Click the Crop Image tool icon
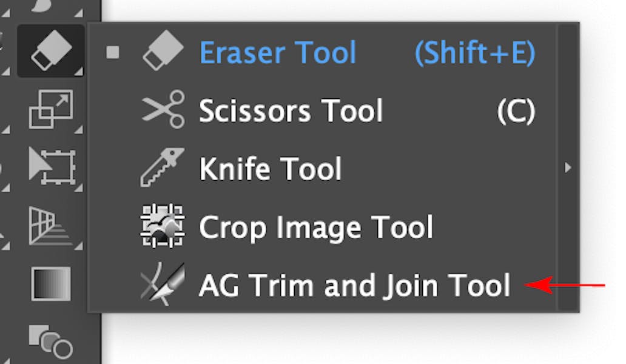The width and height of the screenshot is (626, 364). (x=161, y=226)
